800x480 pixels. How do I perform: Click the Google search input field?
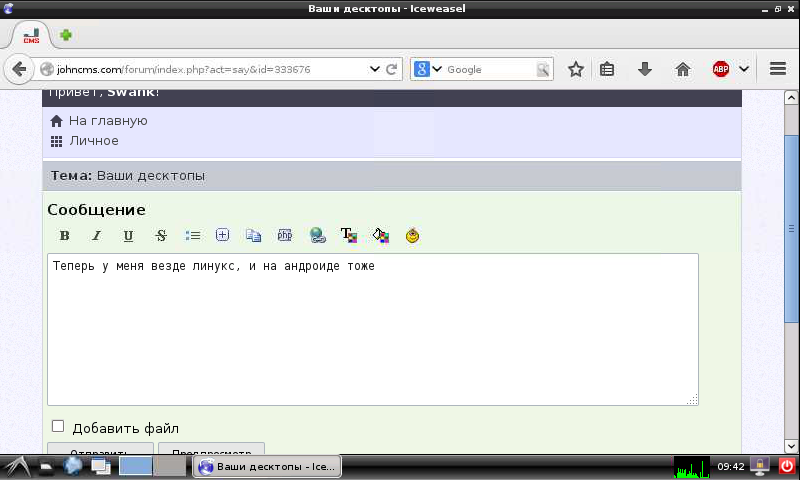click(x=490, y=69)
